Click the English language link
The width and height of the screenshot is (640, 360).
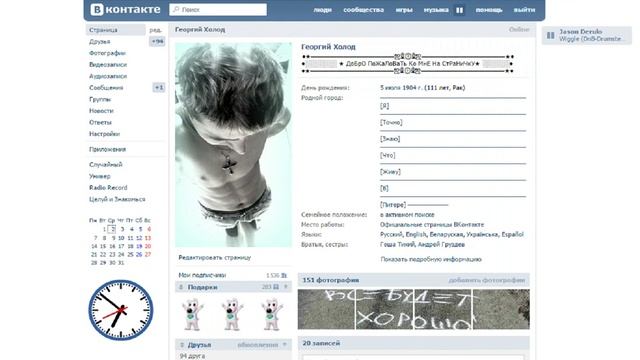point(416,234)
